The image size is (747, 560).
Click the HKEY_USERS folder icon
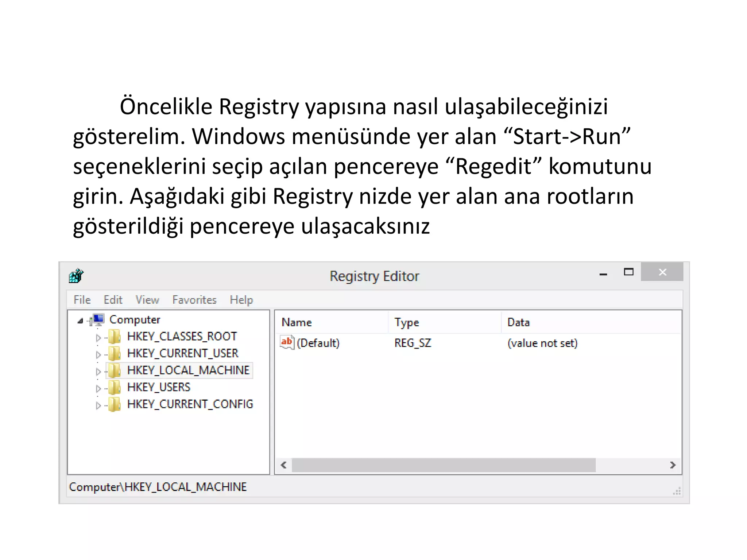115,387
